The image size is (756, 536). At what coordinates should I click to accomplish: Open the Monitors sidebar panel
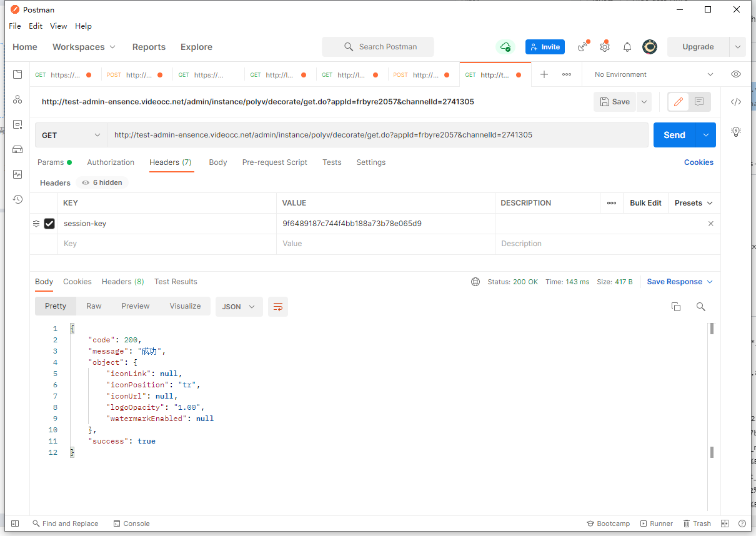pos(17,174)
